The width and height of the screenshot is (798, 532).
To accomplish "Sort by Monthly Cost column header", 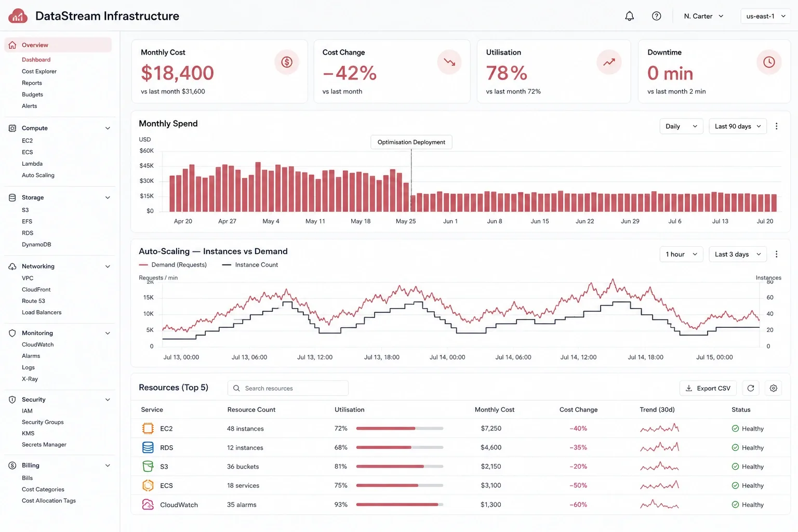I will click(495, 409).
